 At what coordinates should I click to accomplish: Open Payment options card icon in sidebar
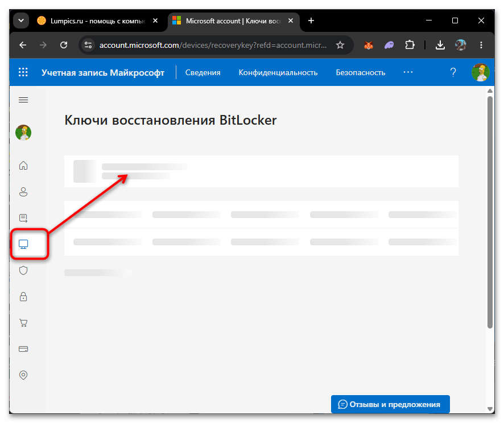[23, 349]
